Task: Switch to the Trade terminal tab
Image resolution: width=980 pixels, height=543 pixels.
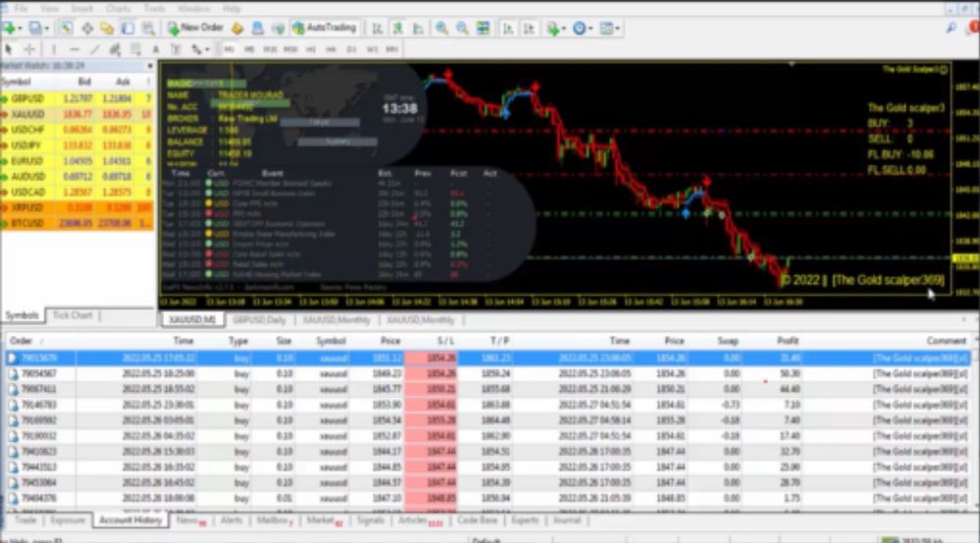Action: pyautogui.click(x=25, y=519)
